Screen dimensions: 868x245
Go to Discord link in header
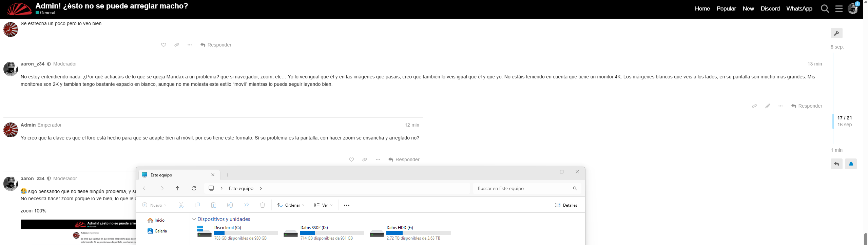tap(770, 9)
